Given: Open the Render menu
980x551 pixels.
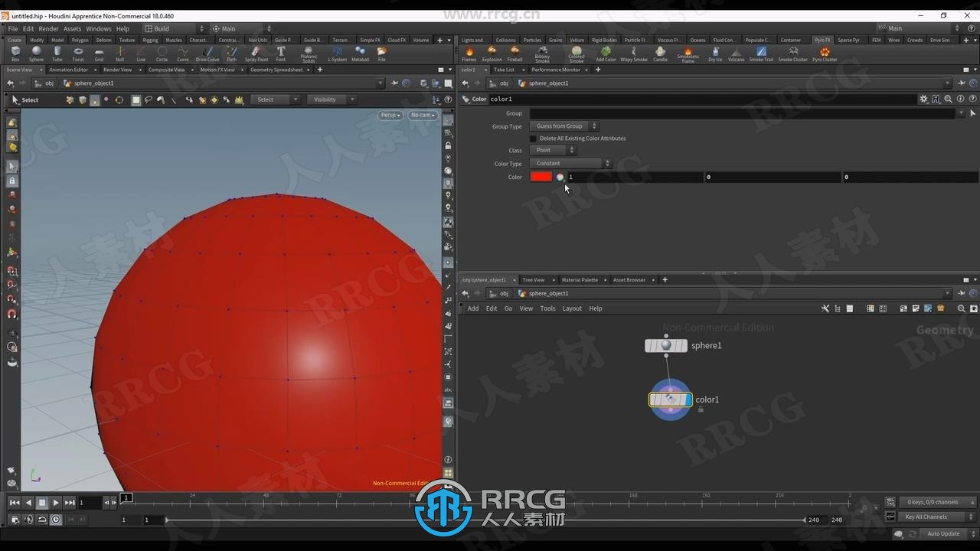Looking at the screenshot, I should coord(48,28).
